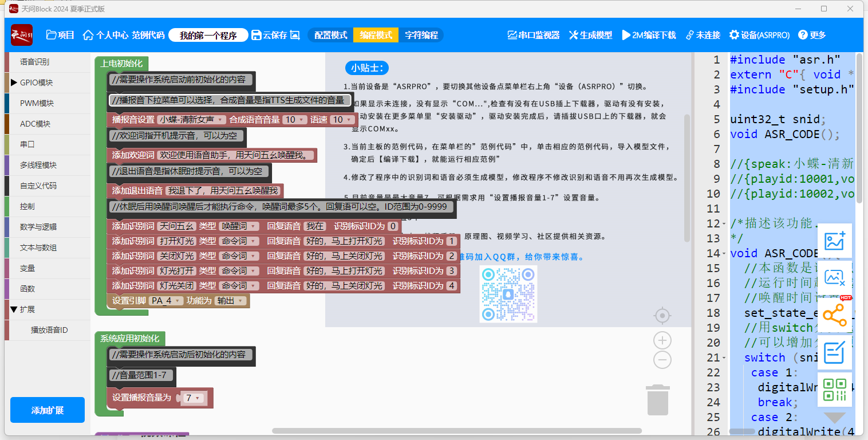Collapse the 扩展 category in the sidebar
The height and width of the screenshot is (440, 868).
[x=14, y=309]
